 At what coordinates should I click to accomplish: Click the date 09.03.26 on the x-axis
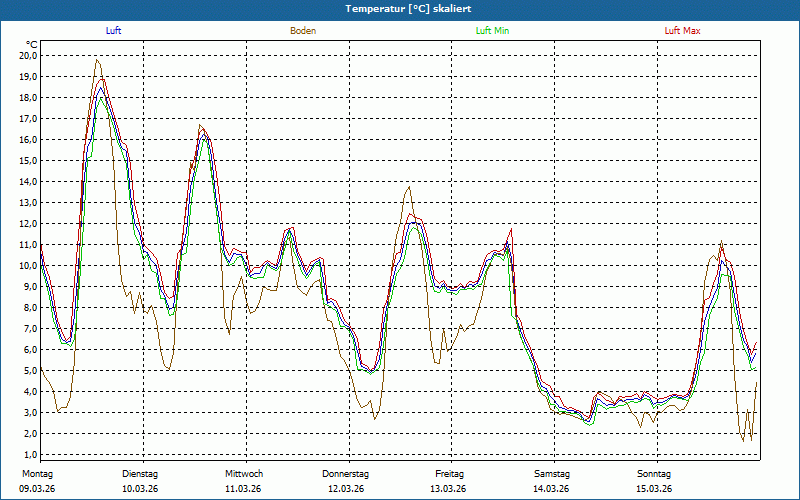click(x=37, y=489)
